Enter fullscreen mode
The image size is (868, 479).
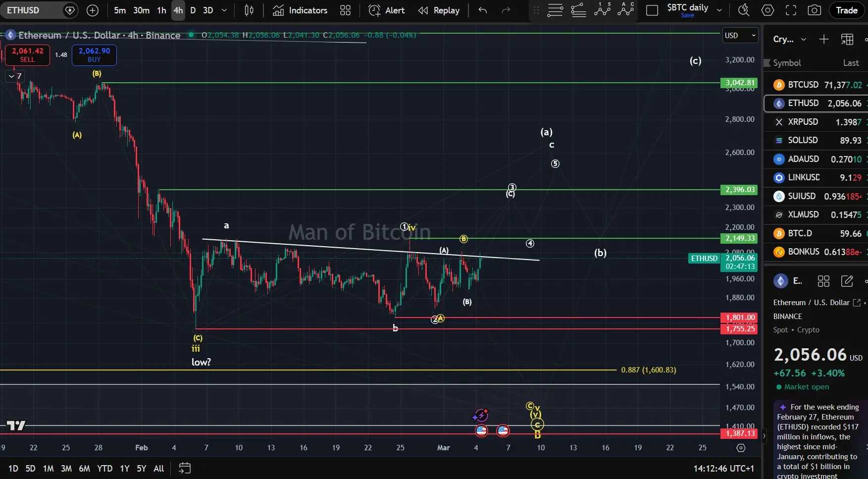coord(791,10)
